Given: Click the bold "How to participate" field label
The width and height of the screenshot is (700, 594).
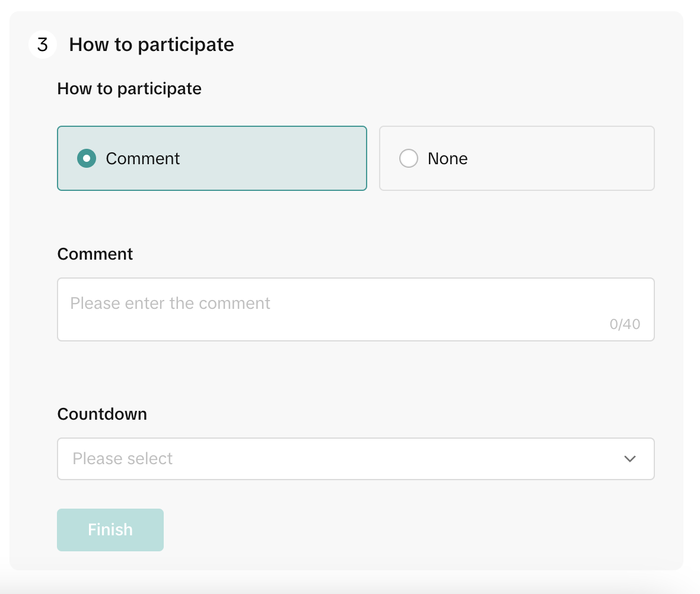Looking at the screenshot, I should tap(129, 89).
